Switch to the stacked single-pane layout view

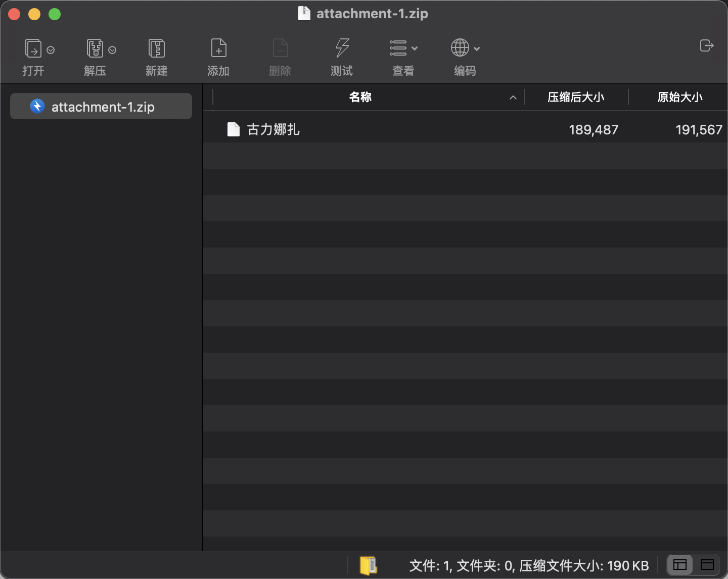(x=707, y=565)
